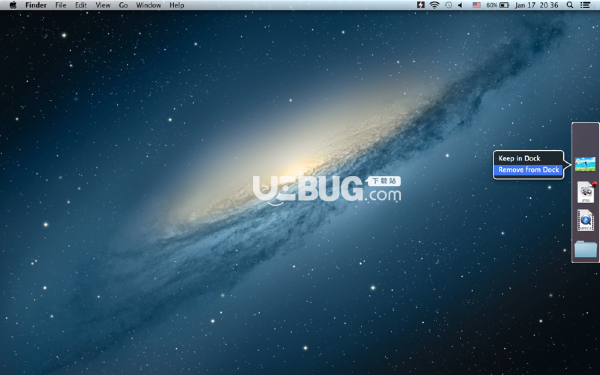Image resolution: width=600 pixels, height=375 pixels.
Task: Click the Jan 17 20:36 date and time
Action: 536,5
